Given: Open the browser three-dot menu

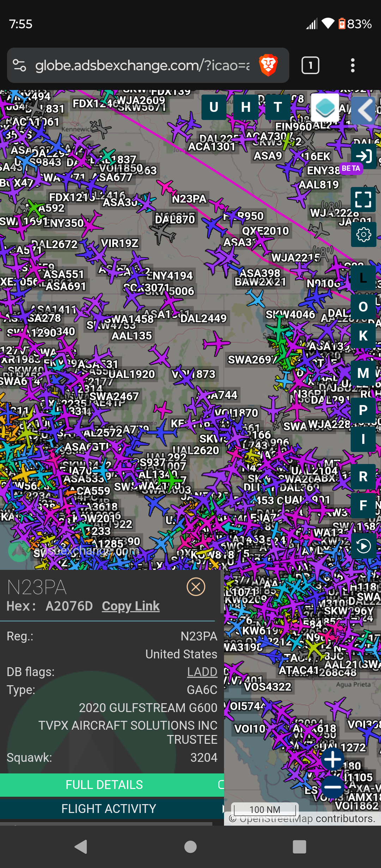Looking at the screenshot, I should tap(352, 65).
